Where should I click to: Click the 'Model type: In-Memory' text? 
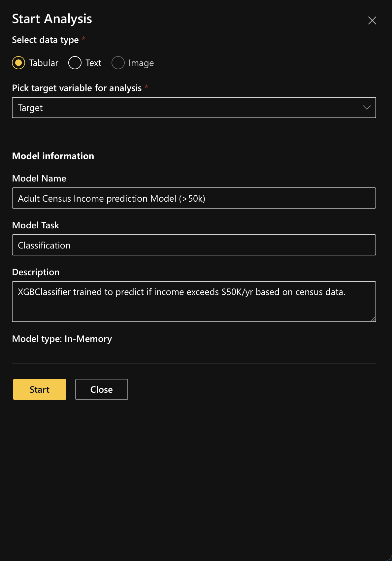62,339
